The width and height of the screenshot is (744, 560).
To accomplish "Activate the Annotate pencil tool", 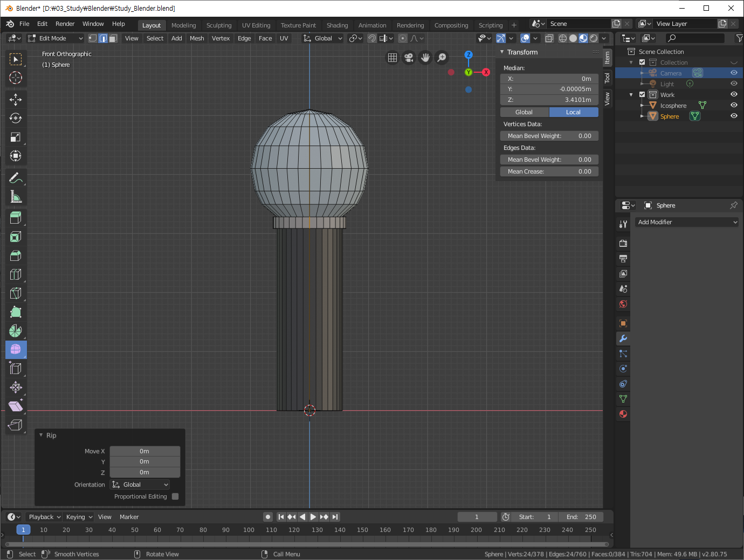I will point(16,178).
